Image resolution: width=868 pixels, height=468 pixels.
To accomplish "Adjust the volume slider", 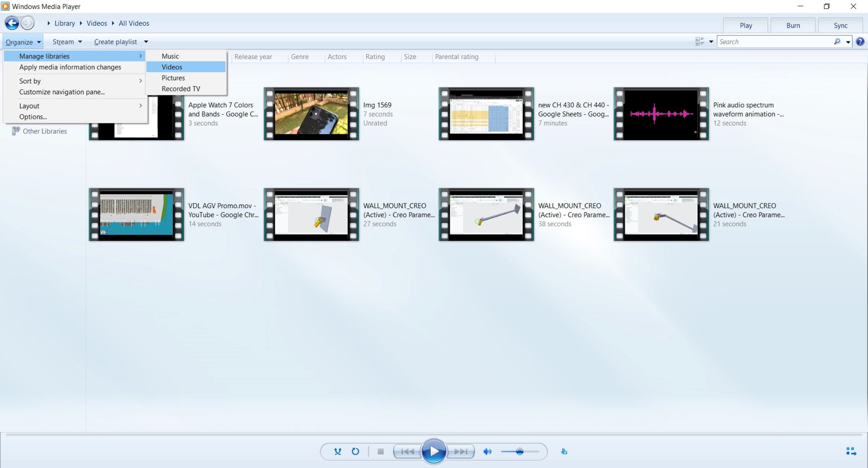I will pos(519,452).
